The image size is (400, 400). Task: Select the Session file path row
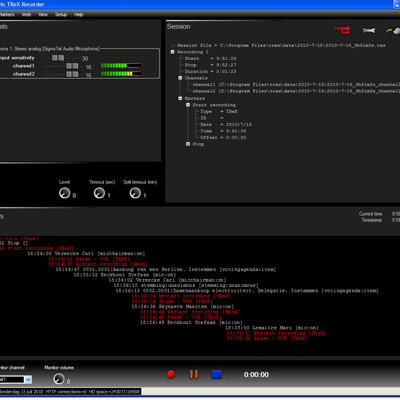(x=281, y=45)
